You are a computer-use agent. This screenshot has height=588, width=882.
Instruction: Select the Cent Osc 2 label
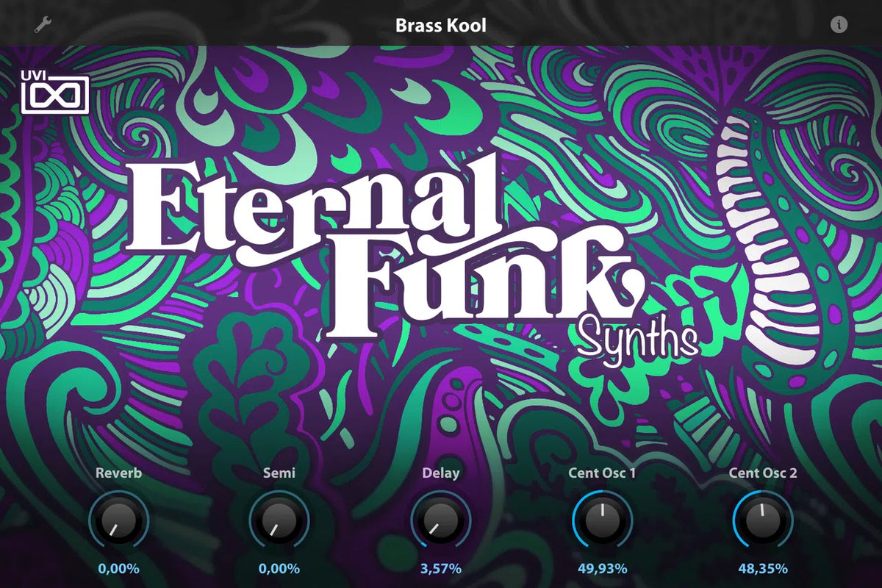[x=762, y=473]
